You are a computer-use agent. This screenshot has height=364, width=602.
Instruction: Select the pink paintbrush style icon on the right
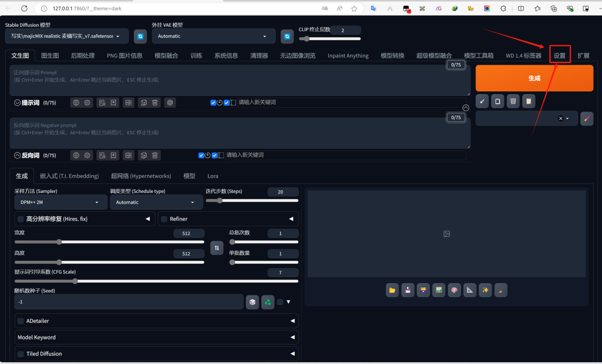click(586, 119)
